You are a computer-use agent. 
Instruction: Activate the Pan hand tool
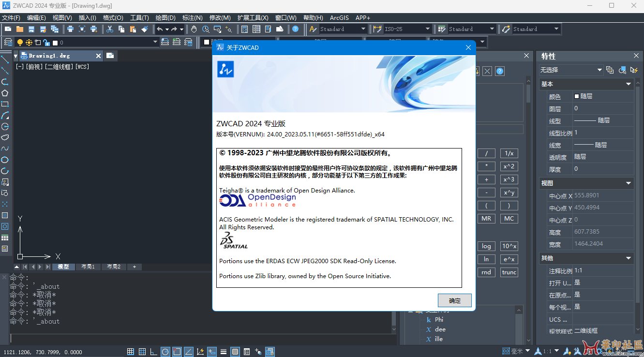click(194, 29)
